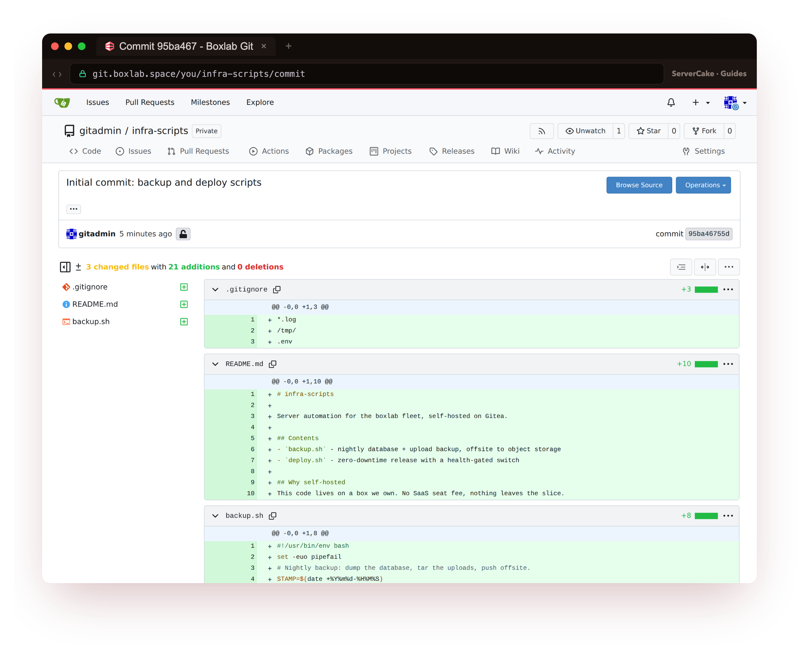The height and width of the screenshot is (660, 812).
Task: Switch to split diff view
Action: click(x=705, y=267)
